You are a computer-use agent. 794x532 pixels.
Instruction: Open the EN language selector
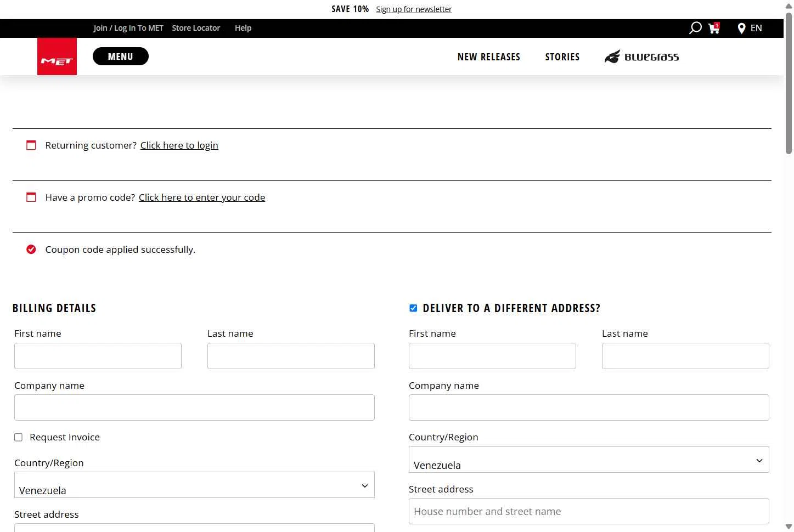tap(756, 28)
